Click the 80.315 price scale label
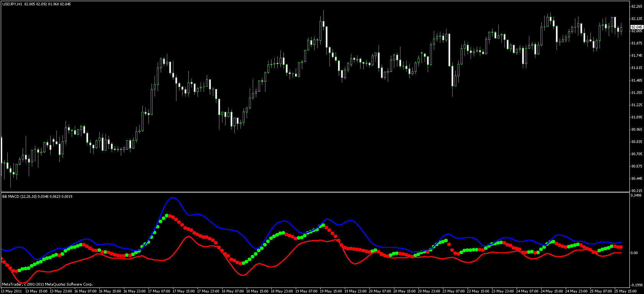Viewport: 644px width, 294px height. pos(637,191)
